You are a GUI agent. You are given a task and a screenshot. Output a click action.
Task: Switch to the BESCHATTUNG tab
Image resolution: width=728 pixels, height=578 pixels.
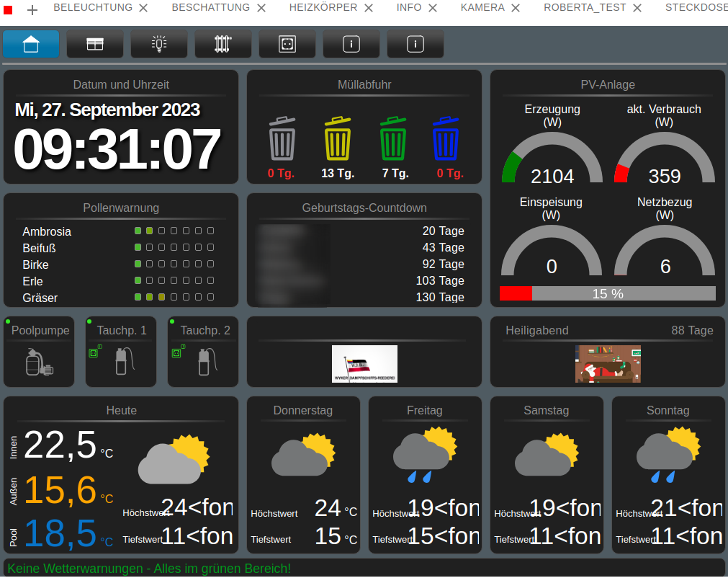(211, 7)
